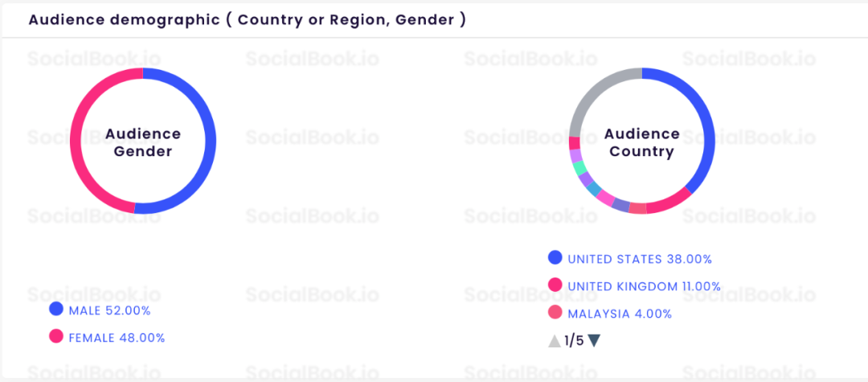The image size is (868, 382).
Task: Go to next legend page arrow
Action: [x=594, y=341]
